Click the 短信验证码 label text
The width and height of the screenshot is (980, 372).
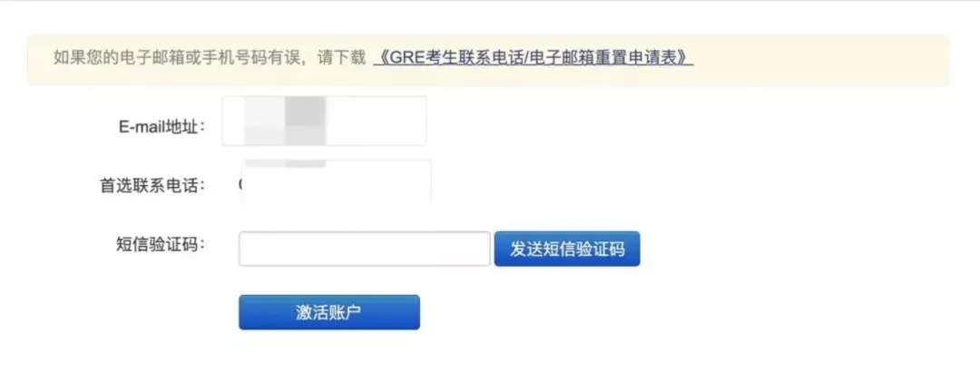tap(161, 244)
